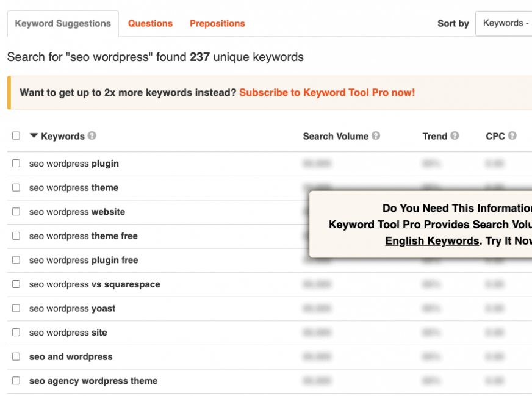
Task: Open the help tooltip beside Keywords header
Action: (92, 136)
